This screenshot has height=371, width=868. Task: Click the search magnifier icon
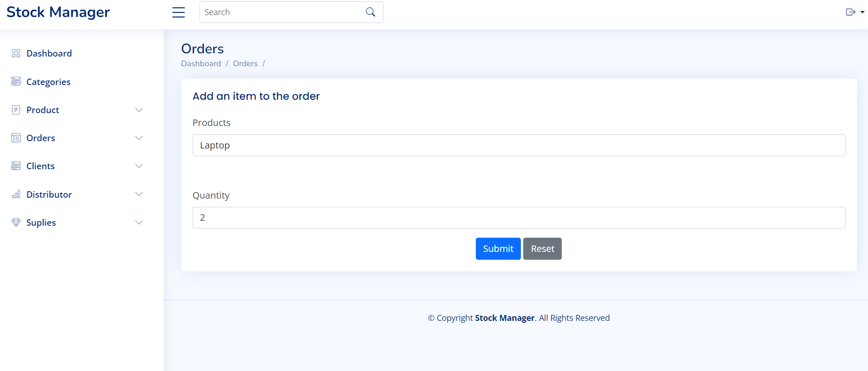(x=371, y=12)
